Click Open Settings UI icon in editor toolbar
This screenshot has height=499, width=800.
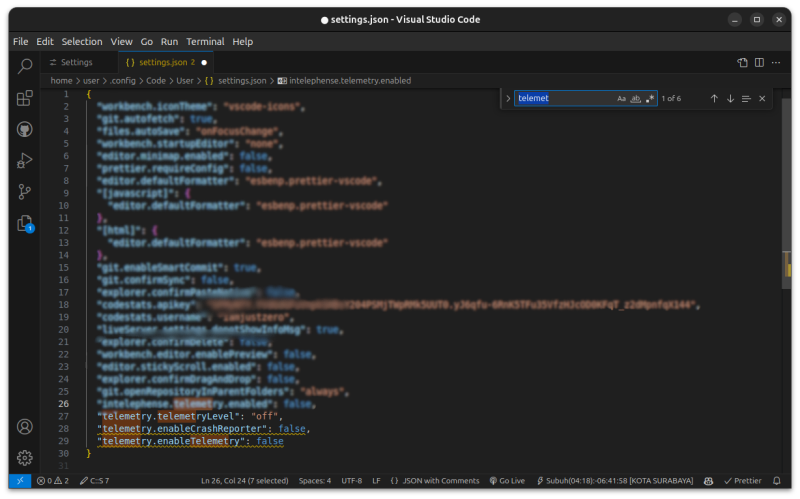pyautogui.click(x=742, y=62)
